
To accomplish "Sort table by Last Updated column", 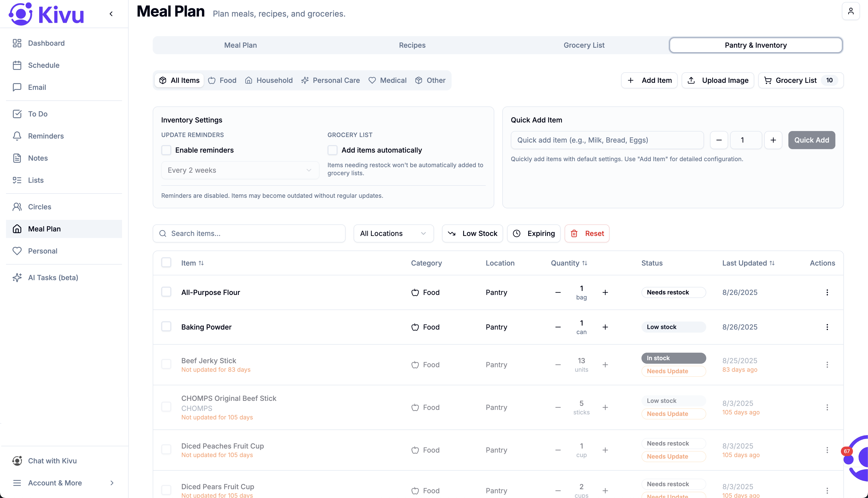I will (x=748, y=263).
